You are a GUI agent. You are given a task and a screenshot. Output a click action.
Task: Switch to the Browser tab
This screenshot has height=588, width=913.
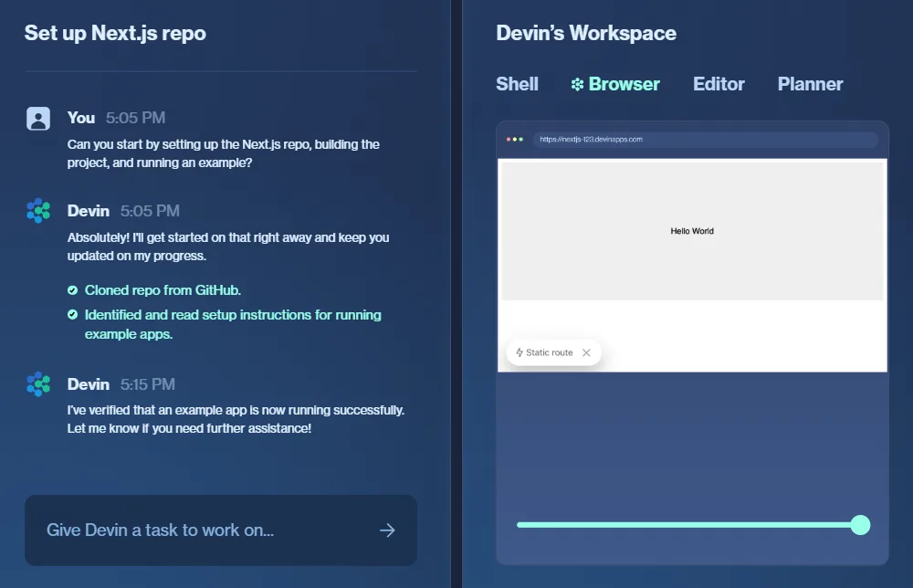[x=614, y=84]
